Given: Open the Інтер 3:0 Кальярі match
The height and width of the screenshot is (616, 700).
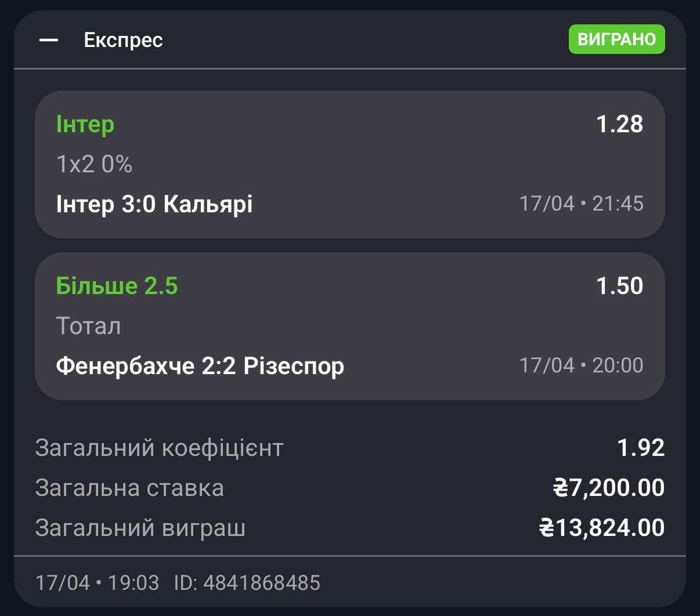Looking at the screenshot, I should (x=154, y=204).
